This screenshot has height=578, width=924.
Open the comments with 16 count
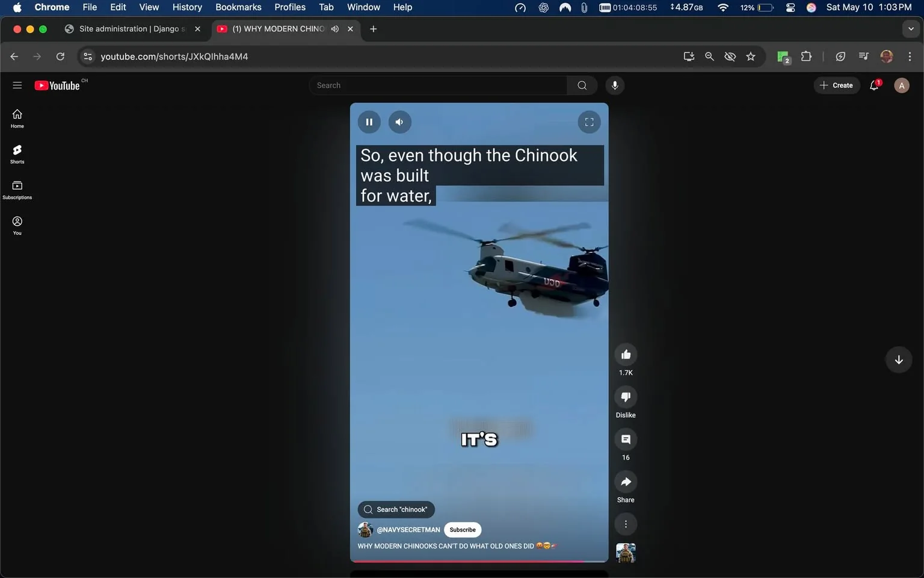click(626, 440)
